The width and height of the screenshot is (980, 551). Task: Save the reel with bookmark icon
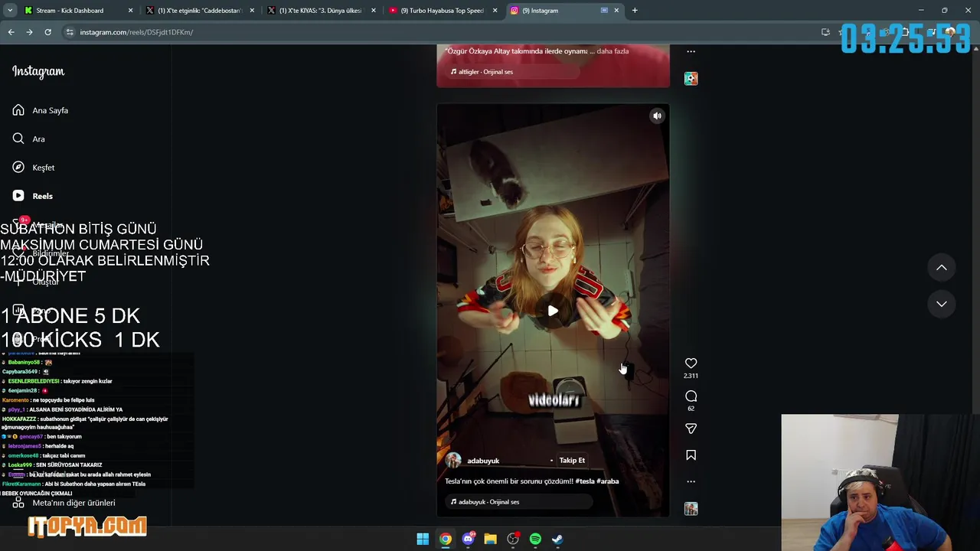(x=691, y=455)
